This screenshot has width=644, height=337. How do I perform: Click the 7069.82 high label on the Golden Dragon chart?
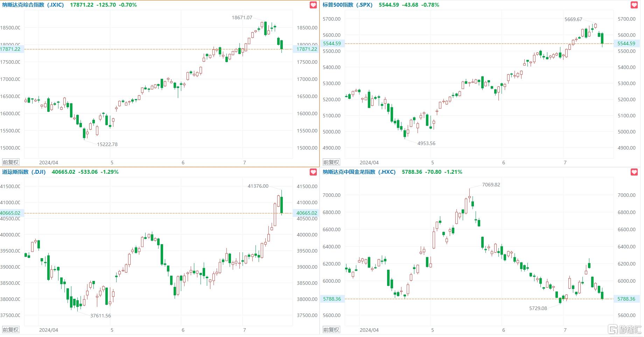coord(491,185)
